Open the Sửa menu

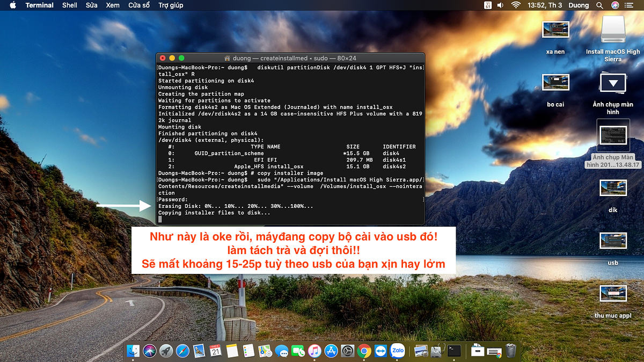tap(92, 5)
